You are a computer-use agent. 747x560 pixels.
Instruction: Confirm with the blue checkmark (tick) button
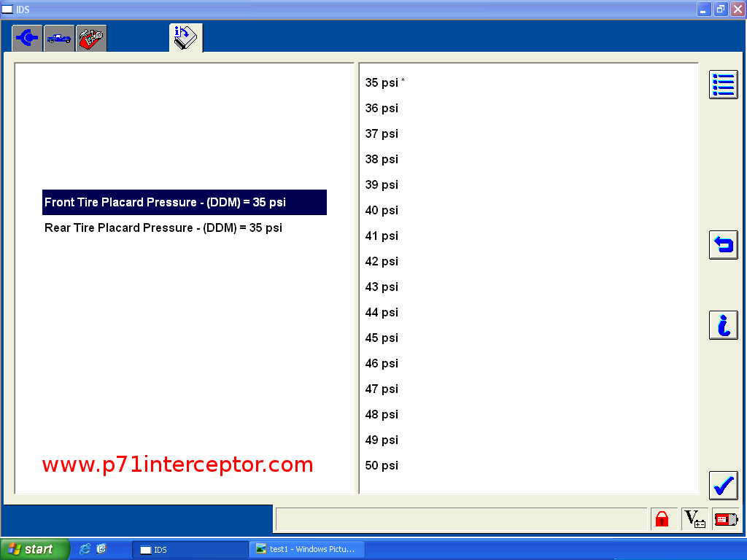pyautogui.click(x=723, y=486)
